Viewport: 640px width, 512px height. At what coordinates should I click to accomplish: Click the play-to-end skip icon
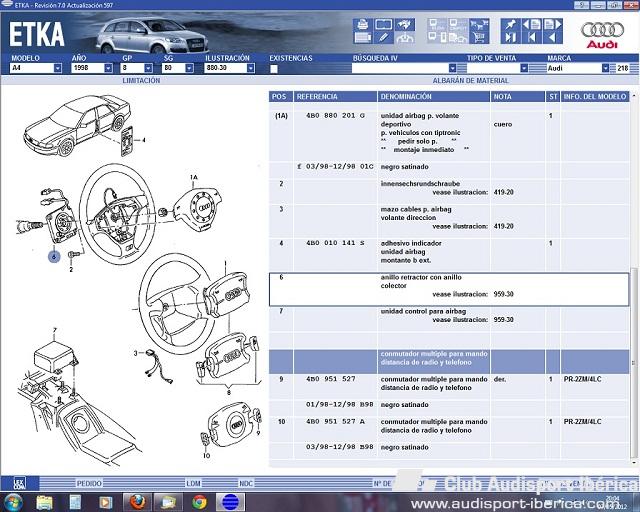pos(511,38)
